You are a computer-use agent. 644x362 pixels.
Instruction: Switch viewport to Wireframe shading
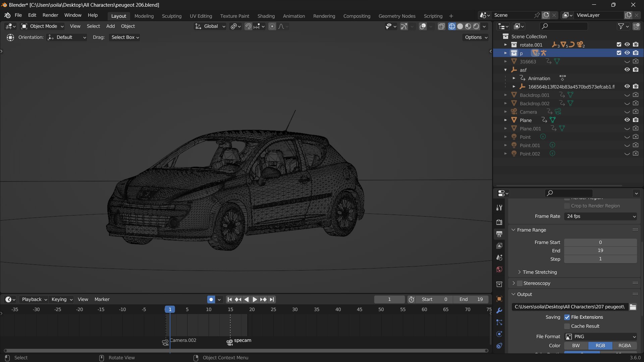tap(452, 26)
